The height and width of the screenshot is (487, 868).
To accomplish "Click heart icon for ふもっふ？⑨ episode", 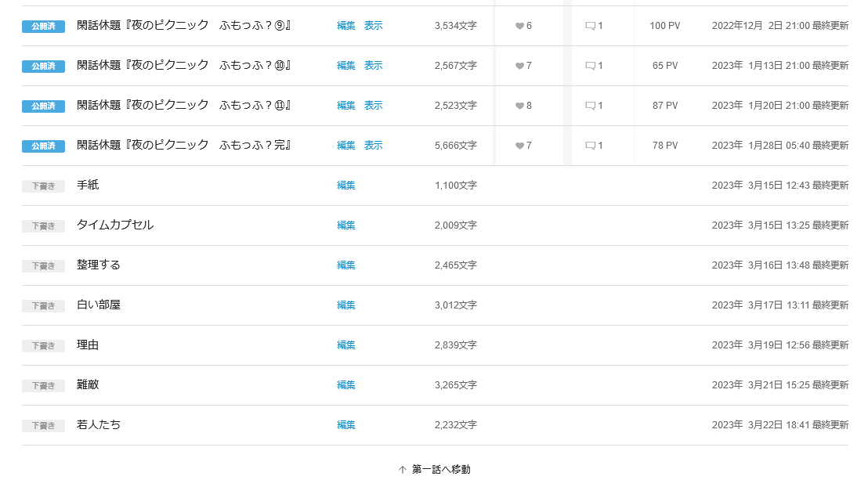I will [519, 26].
